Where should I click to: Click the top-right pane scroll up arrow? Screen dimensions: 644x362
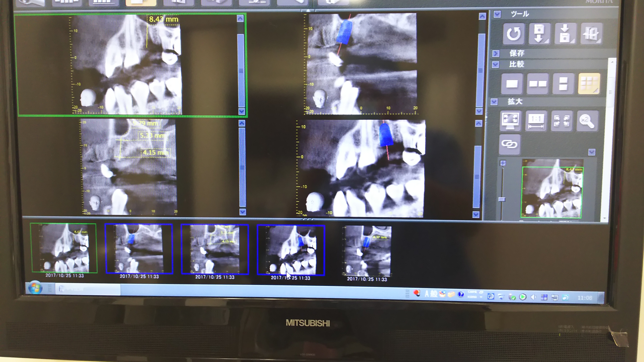(482, 16)
